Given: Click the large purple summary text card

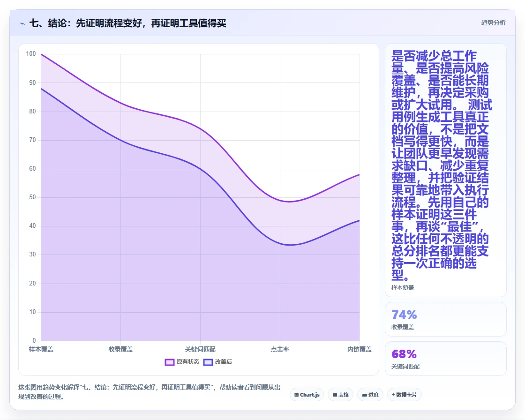Looking at the screenshot, I should [446, 170].
